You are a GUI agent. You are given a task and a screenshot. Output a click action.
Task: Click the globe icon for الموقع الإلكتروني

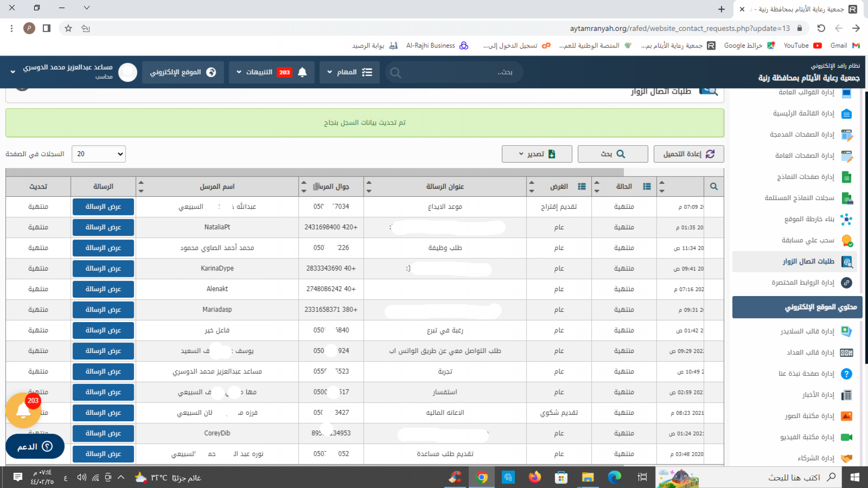[211, 72]
